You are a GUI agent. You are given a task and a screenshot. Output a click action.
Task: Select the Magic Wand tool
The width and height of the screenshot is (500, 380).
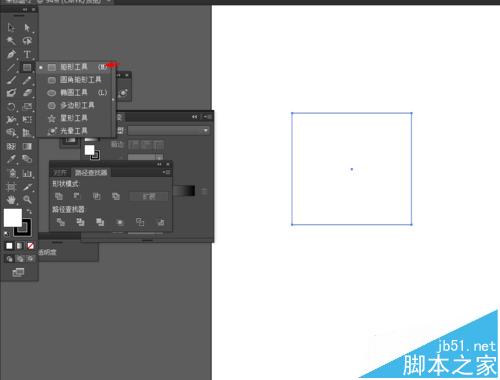pyautogui.click(x=11, y=41)
